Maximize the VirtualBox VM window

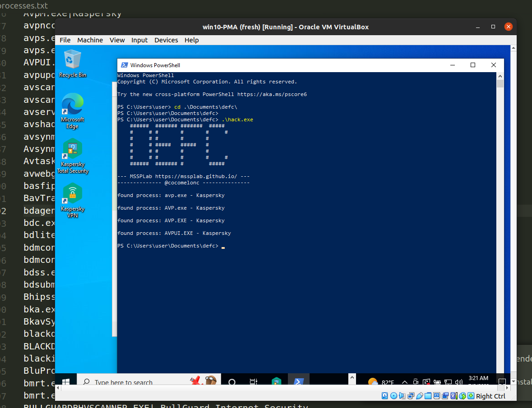[x=493, y=27]
